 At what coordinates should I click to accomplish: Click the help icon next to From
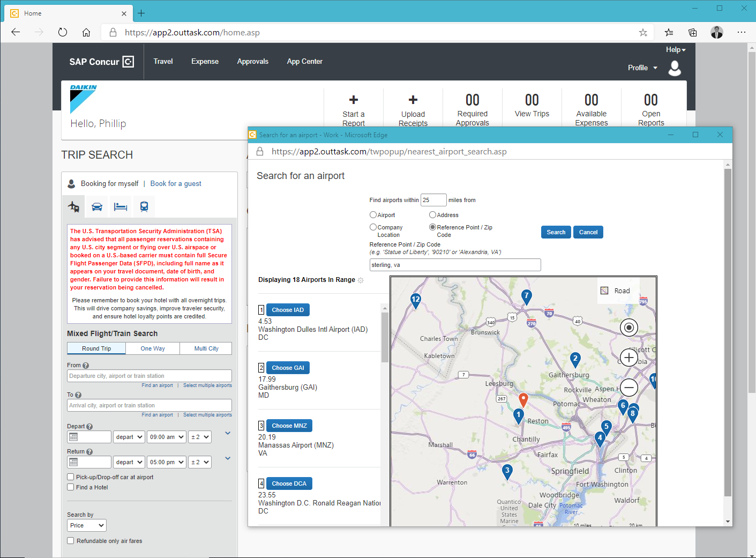tap(86, 366)
